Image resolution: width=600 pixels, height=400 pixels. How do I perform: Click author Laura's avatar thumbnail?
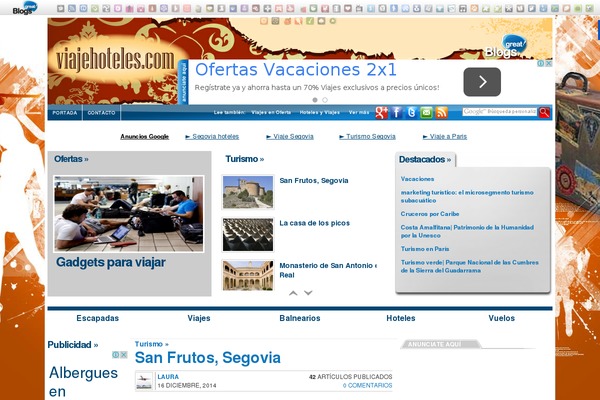(x=144, y=381)
